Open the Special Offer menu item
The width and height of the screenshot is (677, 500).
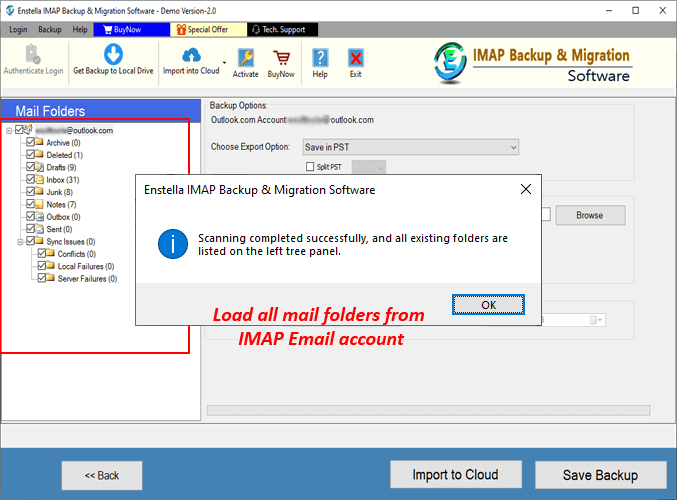point(209,29)
